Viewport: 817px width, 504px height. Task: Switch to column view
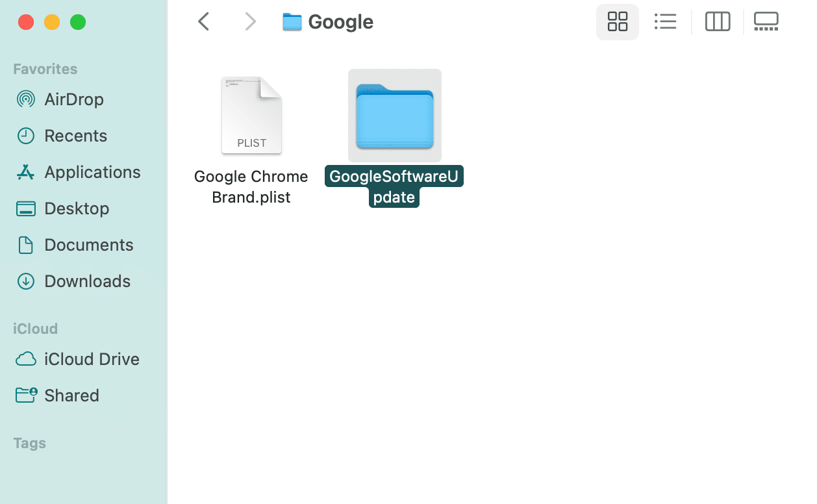pyautogui.click(x=717, y=21)
